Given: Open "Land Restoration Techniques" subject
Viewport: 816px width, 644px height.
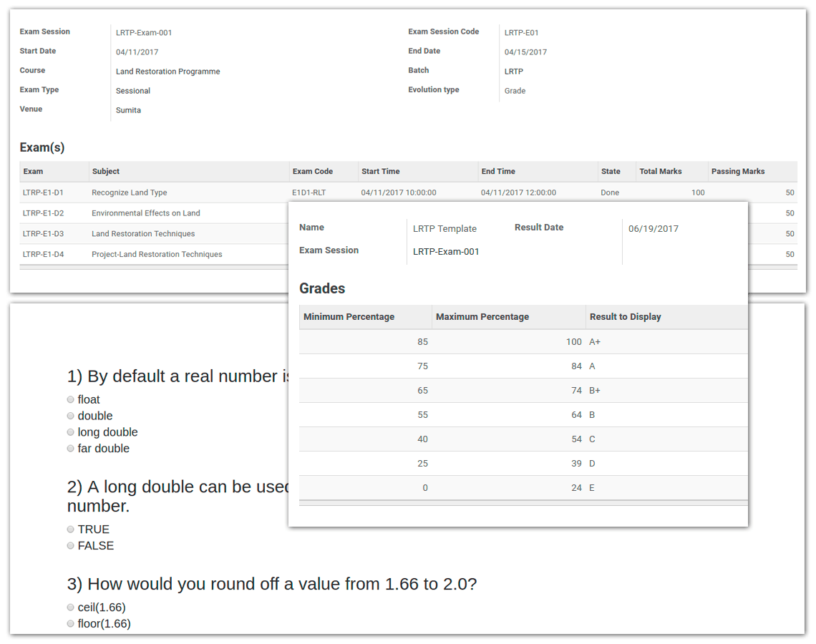Looking at the screenshot, I should (x=139, y=233).
